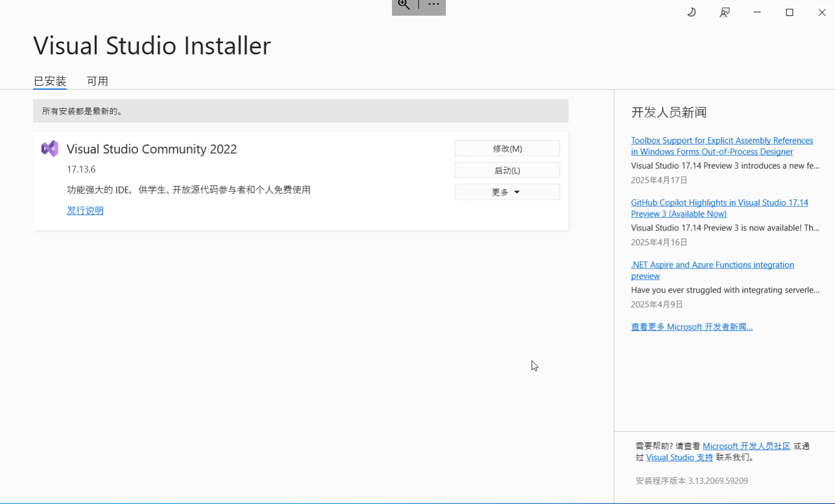Viewport: 835px width, 504px height.
Task: Click the 启动(L) button
Action: (x=507, y=170)
